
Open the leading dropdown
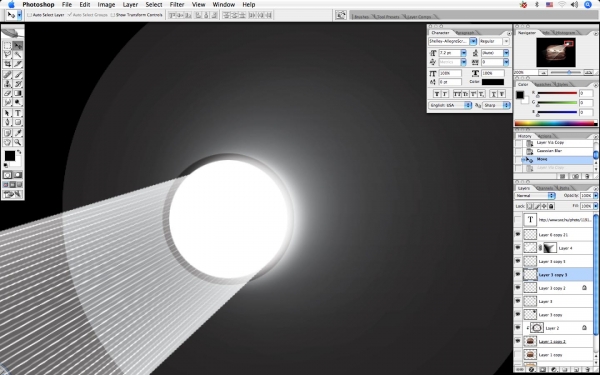click(506, 53)
